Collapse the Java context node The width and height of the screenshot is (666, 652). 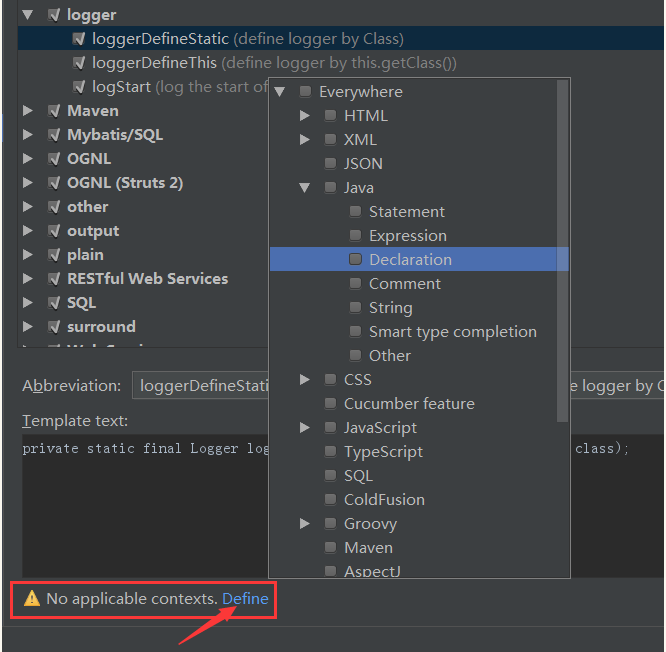point(305,188)
